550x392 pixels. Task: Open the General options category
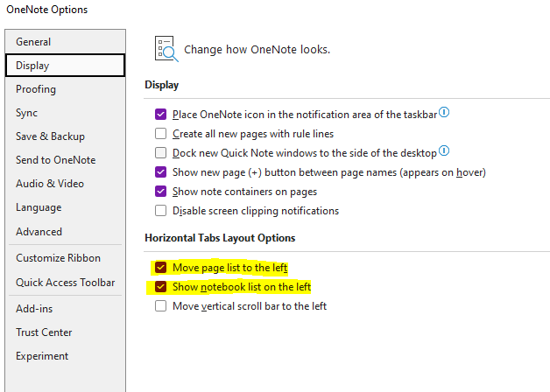pyautogui.click(x=65, y=42)
